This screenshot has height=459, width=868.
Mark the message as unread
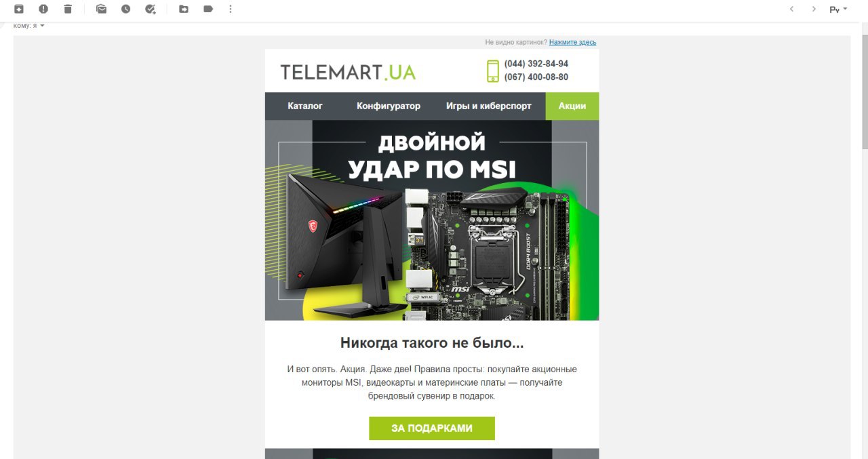[101, 9]
